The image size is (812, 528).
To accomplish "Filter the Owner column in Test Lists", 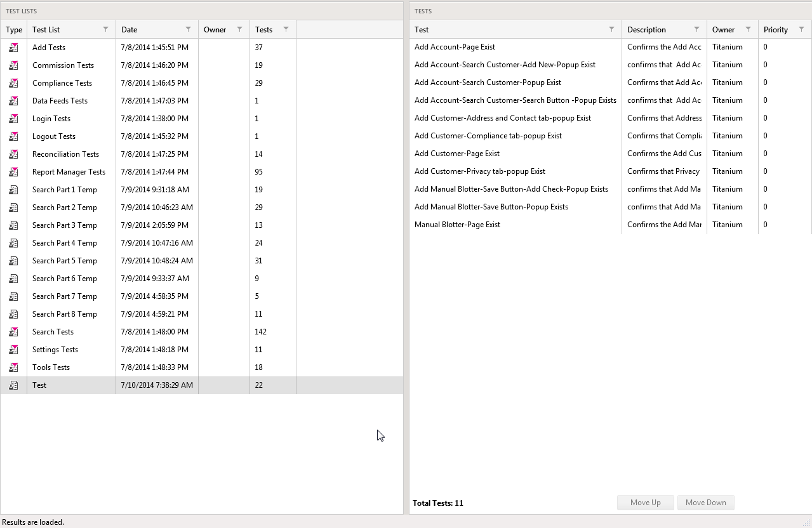I will (239, 29).
